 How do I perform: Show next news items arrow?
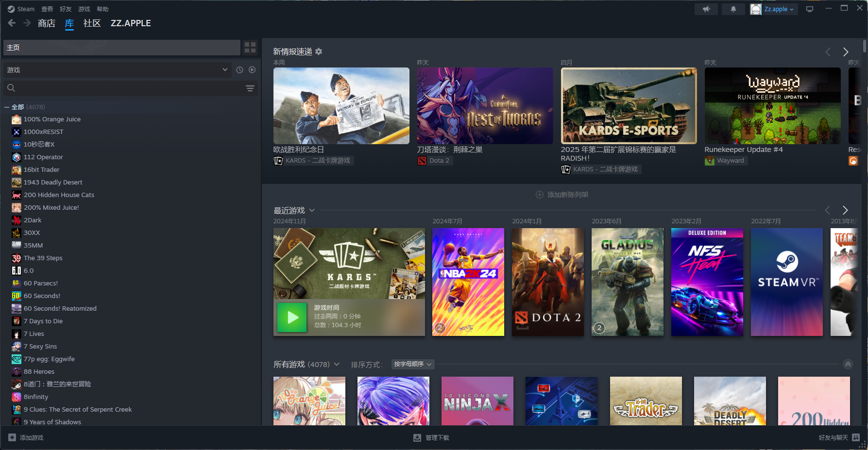846,52
